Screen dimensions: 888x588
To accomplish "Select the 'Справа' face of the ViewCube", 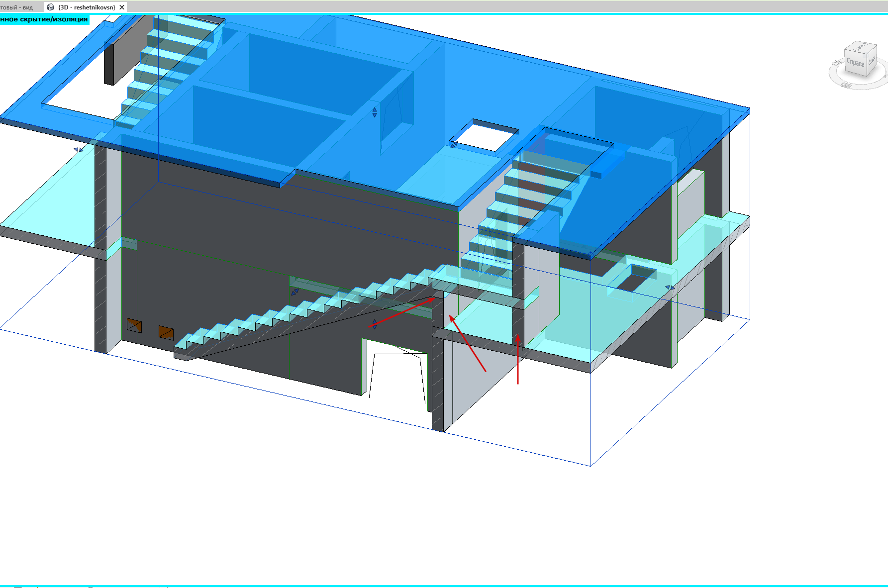I will 855,63.
